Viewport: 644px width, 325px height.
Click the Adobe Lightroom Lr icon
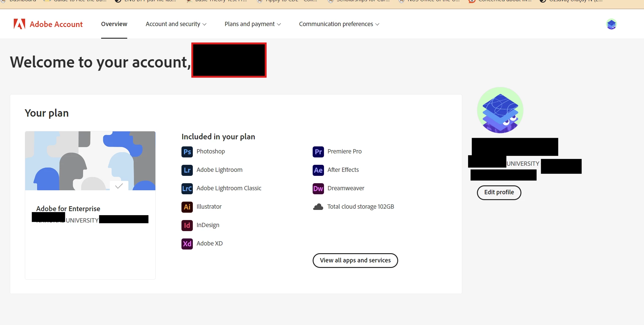click(x=187, y=170)
